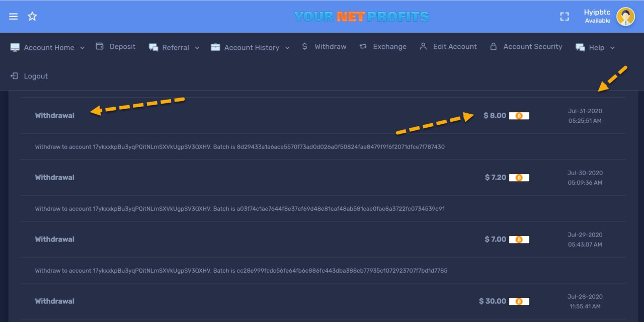
Task: Click the batch text starting 8d29433a1a6ace
Action: [341, 147]
